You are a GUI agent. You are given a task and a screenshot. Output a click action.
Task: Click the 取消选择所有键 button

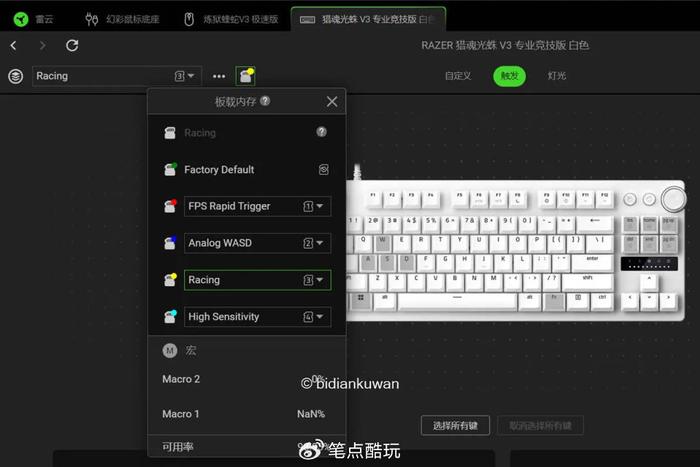[x=540, y=425]
